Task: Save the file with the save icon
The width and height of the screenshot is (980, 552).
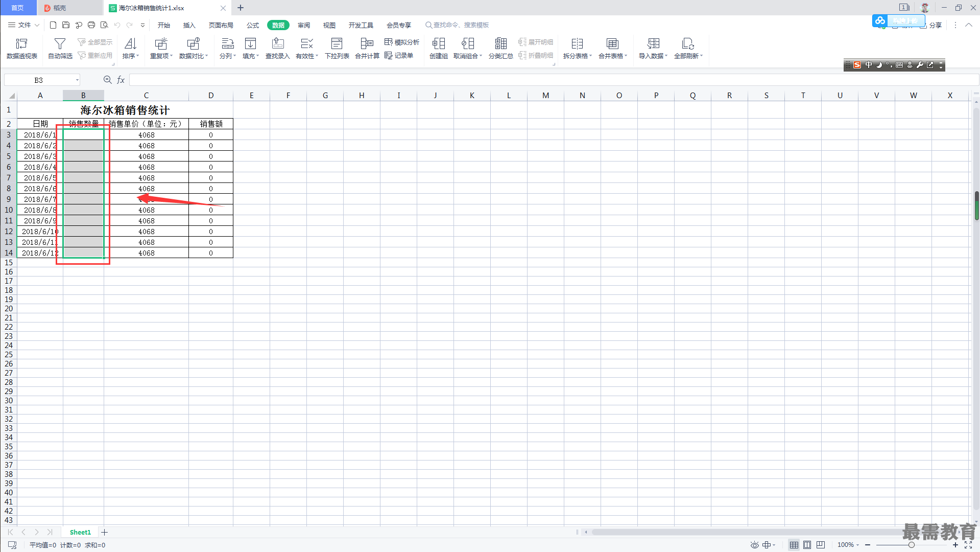Action: coord(66,25)
